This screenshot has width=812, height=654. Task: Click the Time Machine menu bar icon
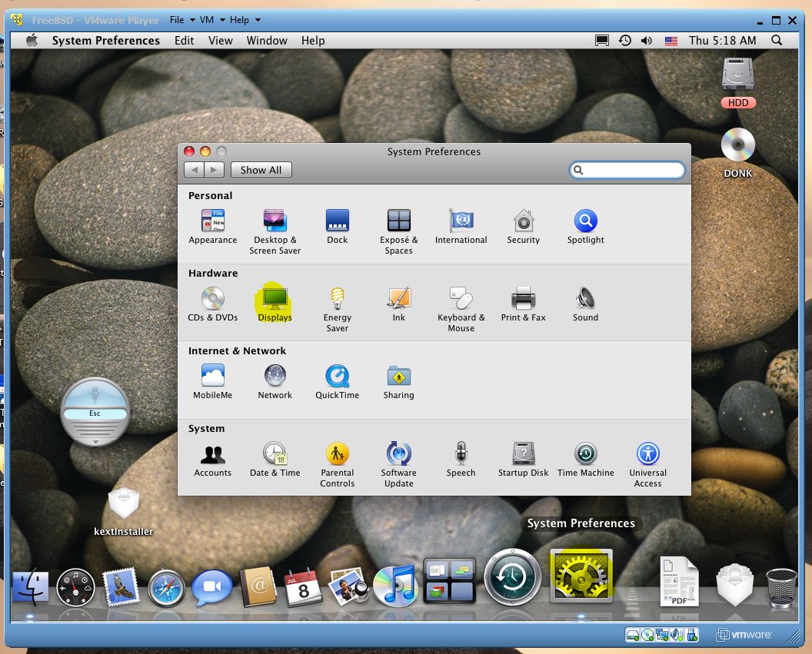[x=624, y=41]
